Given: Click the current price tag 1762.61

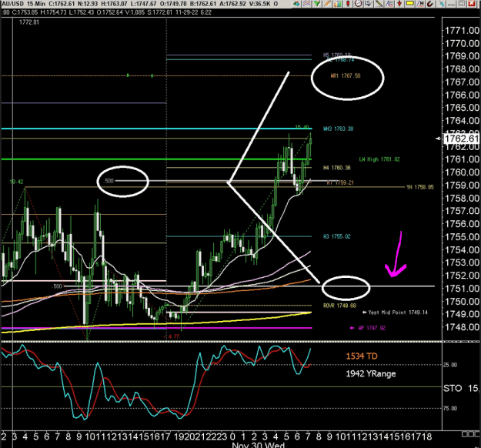Looking at the screenshot, I should 461,139.
